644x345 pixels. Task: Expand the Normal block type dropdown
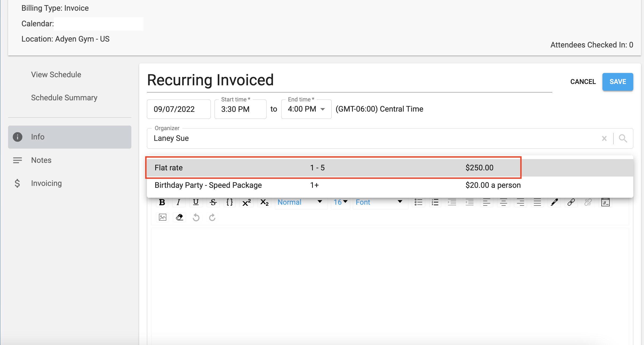tap(300, 202)
